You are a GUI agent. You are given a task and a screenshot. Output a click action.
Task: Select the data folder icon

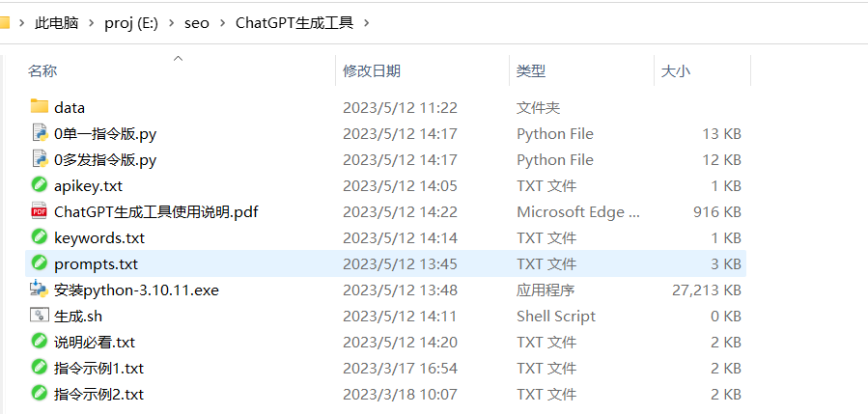[39, 107]
